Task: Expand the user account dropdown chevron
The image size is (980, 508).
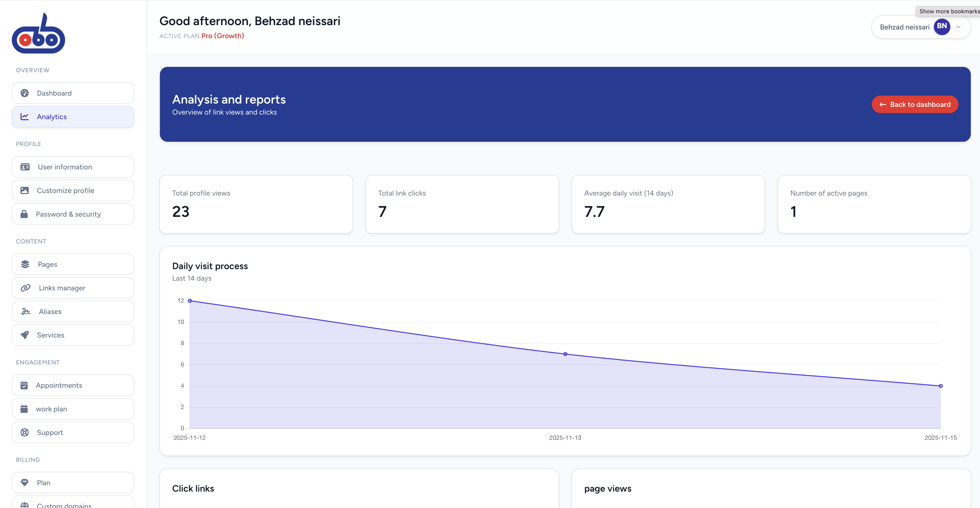Action: point(958,27)
